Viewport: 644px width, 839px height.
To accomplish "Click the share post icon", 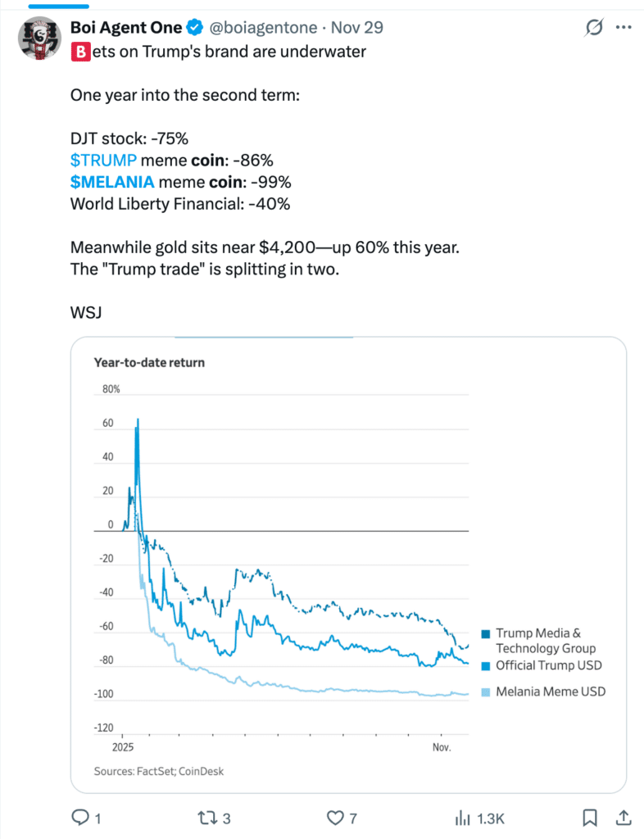I will pos(622,817).
